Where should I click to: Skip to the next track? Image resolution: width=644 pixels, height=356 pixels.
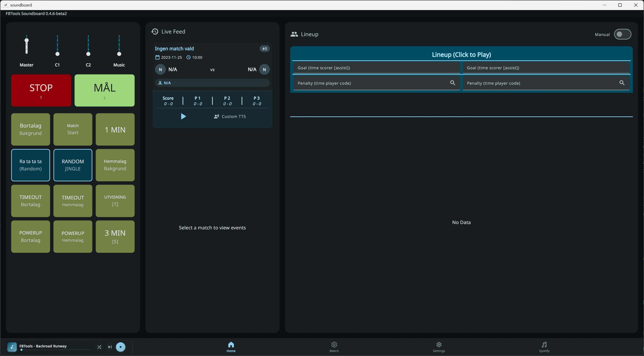pos(110,347)
